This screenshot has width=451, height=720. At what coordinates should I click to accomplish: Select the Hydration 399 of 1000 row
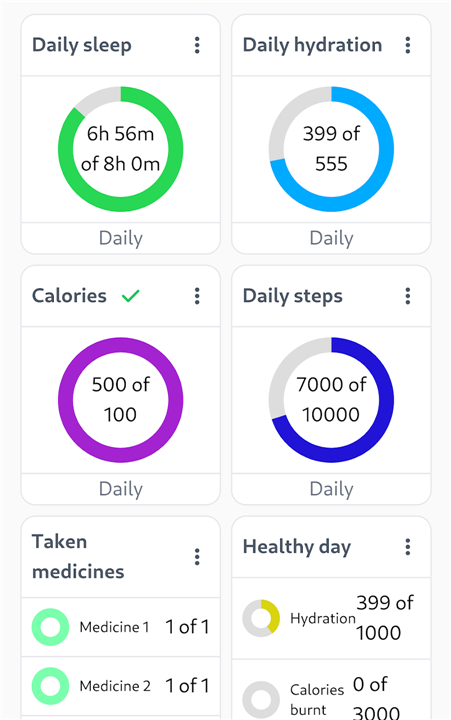point(331,618)
